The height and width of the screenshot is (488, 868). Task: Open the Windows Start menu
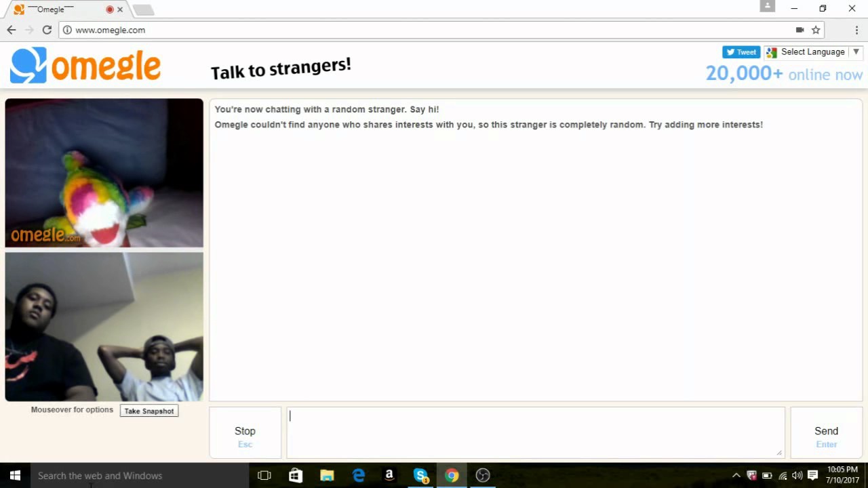[15, 476]
